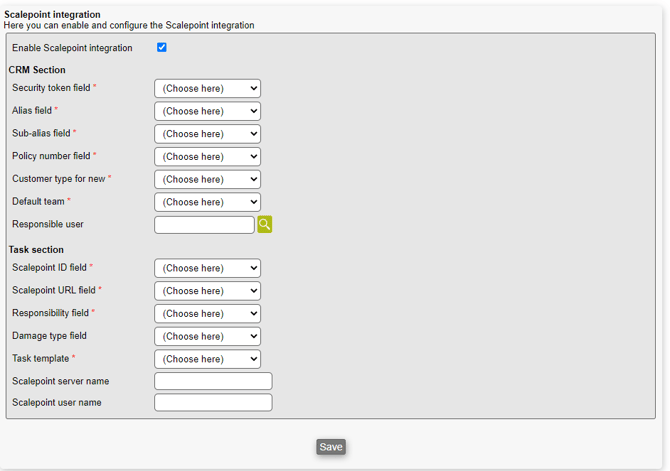
Task: Click the 'Damage type field' label
Action: [49, 336]
